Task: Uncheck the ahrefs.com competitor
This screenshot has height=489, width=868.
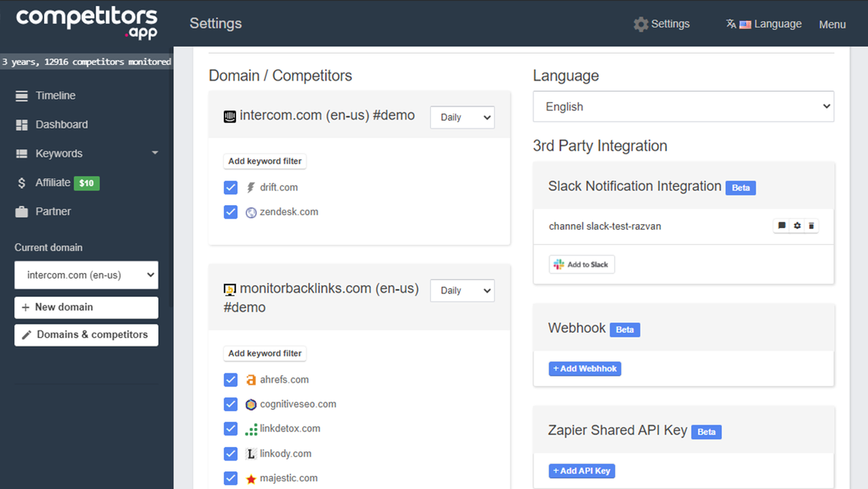Action: click(x=231, y=380)
